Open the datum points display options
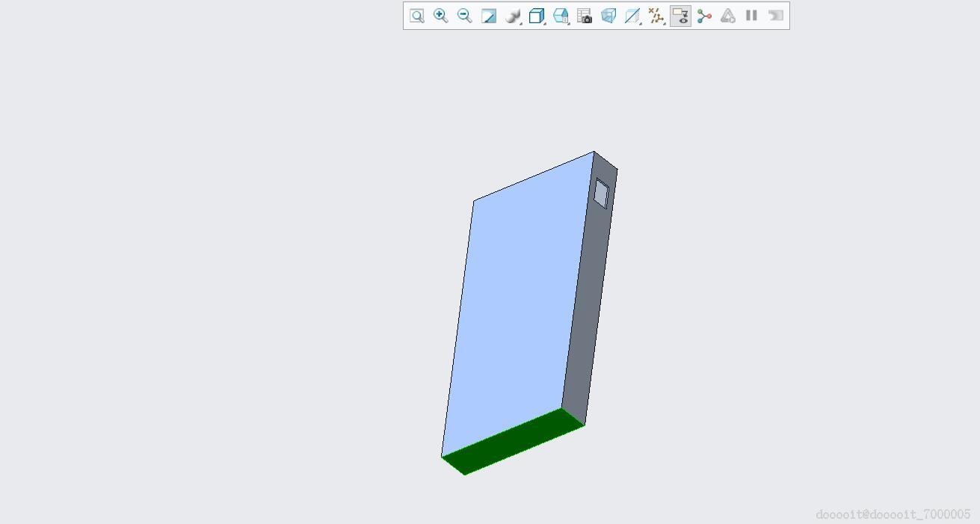 (x=656, y=16)
